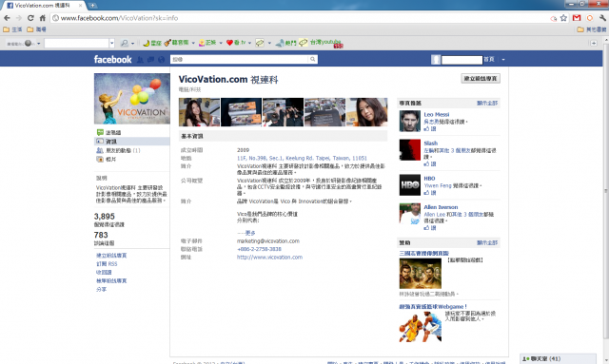
Task: Open Facebook messages icon
Action: pyautogui.click(x=150, y=59)
